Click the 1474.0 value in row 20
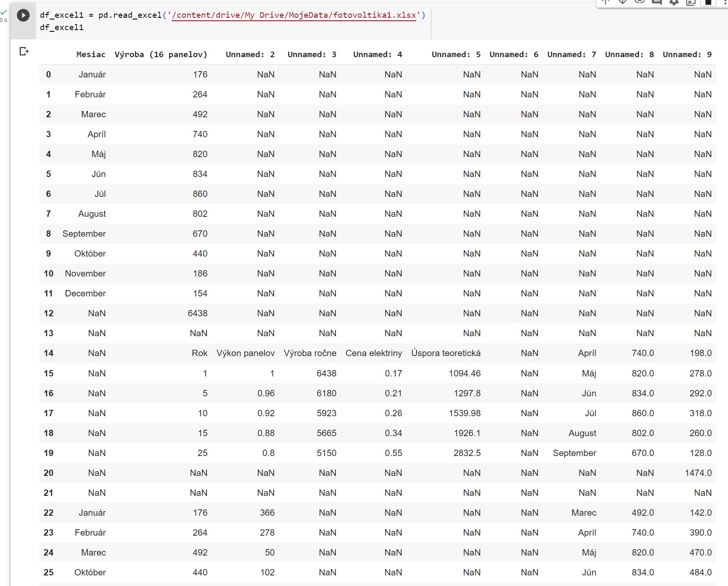728x586 pixels. 698,473
